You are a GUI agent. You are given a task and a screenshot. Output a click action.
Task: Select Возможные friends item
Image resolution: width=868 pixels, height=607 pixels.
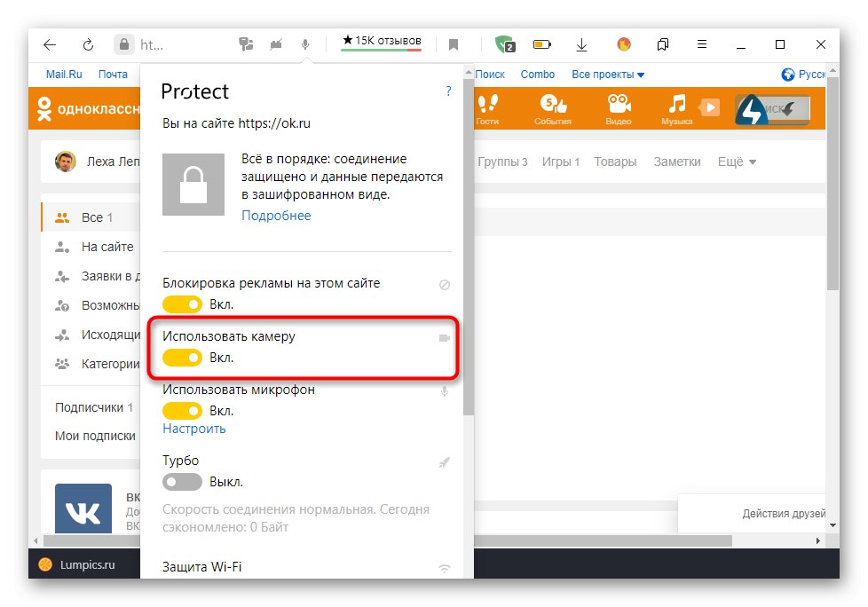91,305
